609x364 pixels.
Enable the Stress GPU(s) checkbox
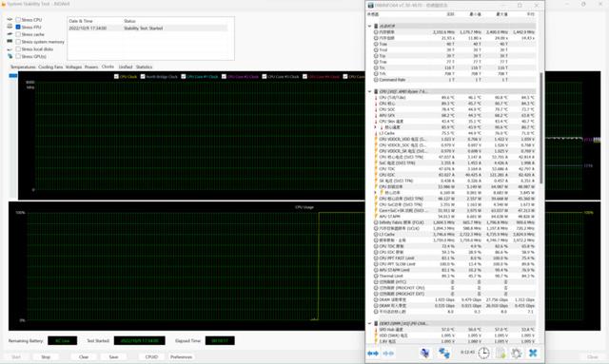tap(18, 56)
